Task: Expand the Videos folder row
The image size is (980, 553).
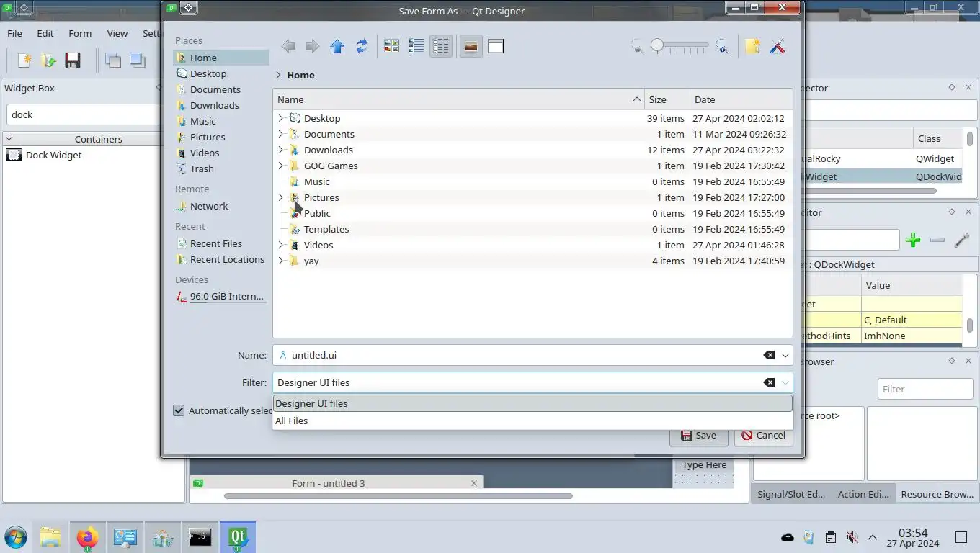Action: click(280, 245)
